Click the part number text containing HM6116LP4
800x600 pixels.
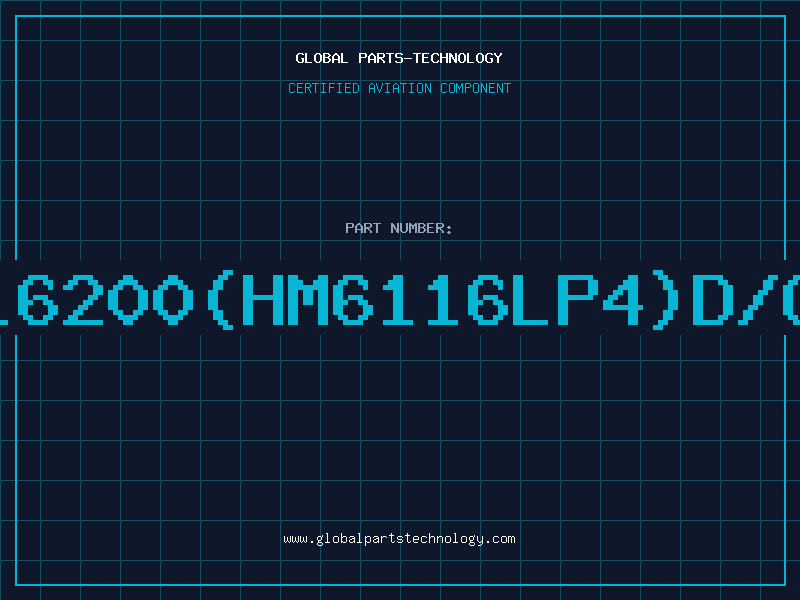[400, 299]
